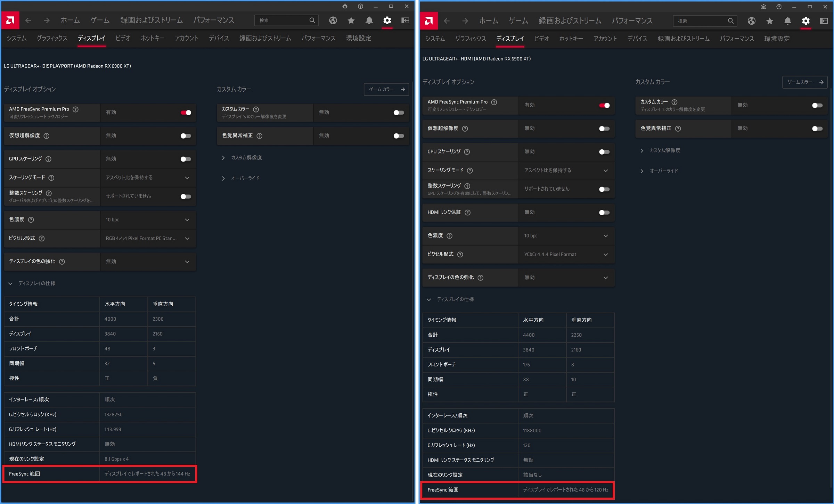
Task: Show help for 仮想超解像度 in left window
Action: pyautogui.click(x=47, y=136)
